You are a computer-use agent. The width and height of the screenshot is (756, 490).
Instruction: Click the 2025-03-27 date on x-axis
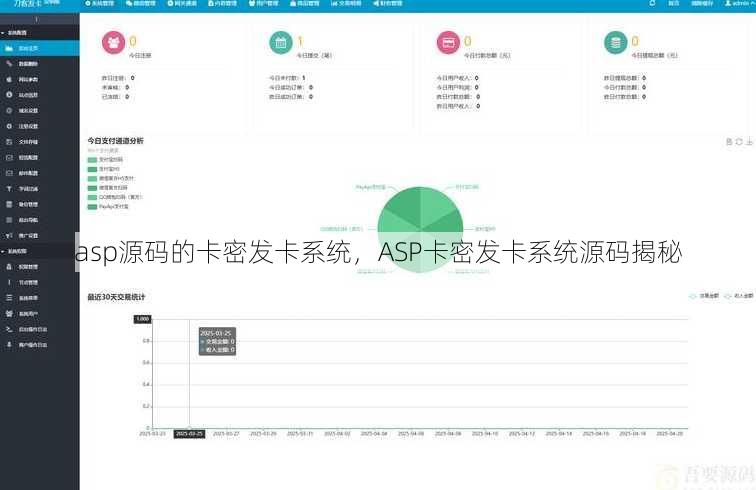click(x=226, y=434)
